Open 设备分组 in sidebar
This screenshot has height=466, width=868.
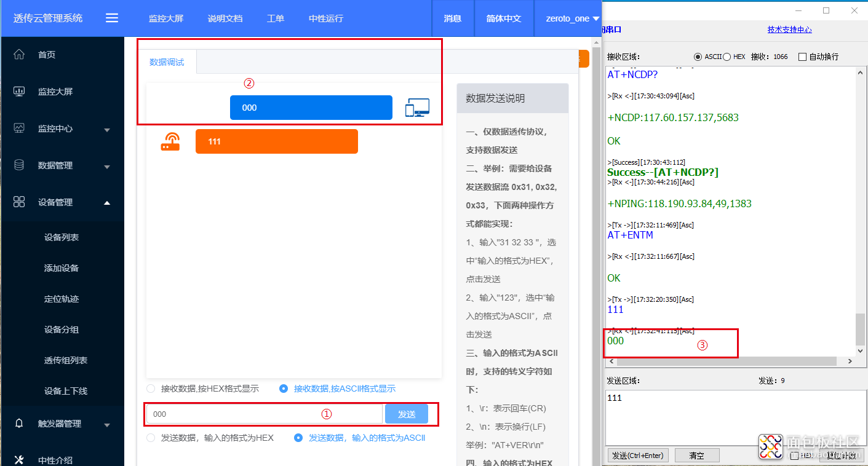pos(62,330)
